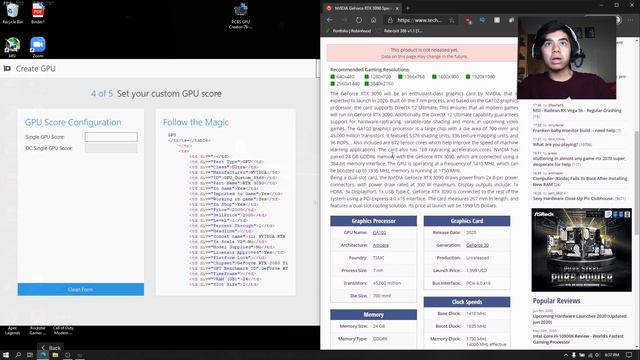The height and width of the screenshot is (360, 640).
Task: Open the browser settings and more menu
Action: click(x=631, y=20)
